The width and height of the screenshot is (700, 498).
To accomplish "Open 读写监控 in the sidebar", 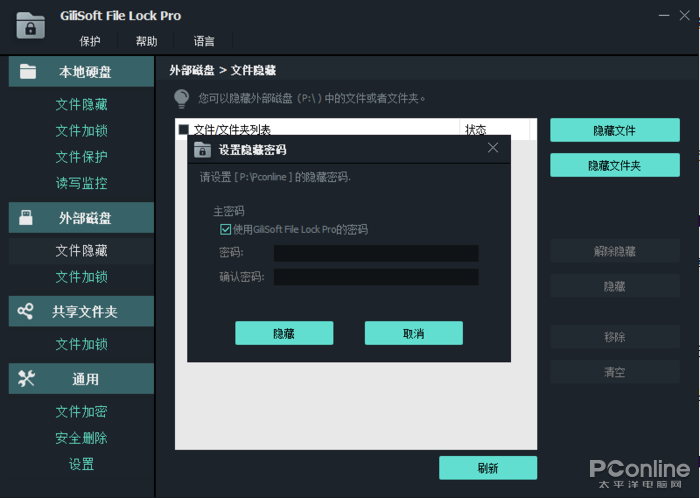I will 81,183.
